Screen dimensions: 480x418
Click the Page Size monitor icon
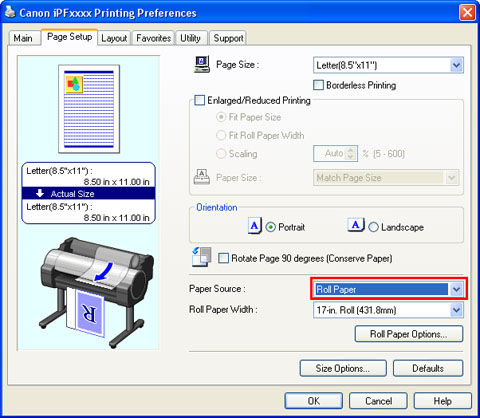tap(202, 64)
